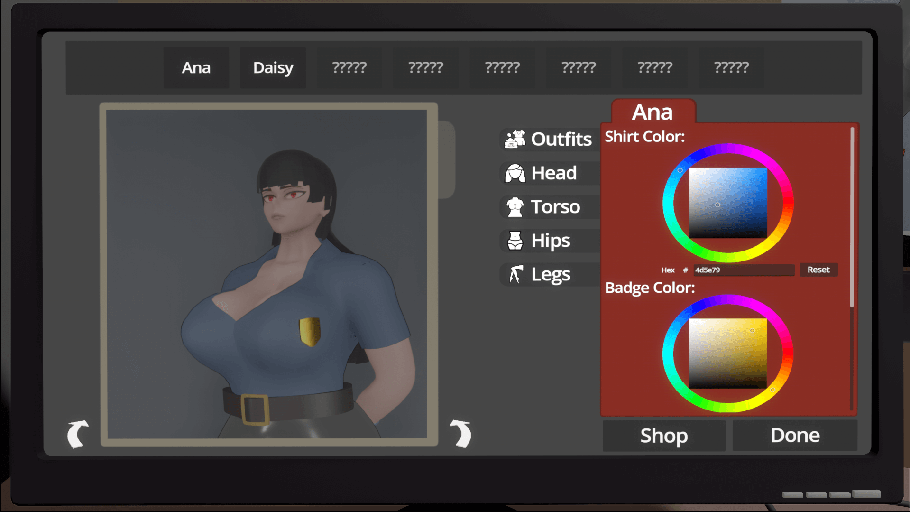The image size is (910, 512).
Task: Switch to the Ana character tab
Action: pyautogui.click(x=196, y=68)
